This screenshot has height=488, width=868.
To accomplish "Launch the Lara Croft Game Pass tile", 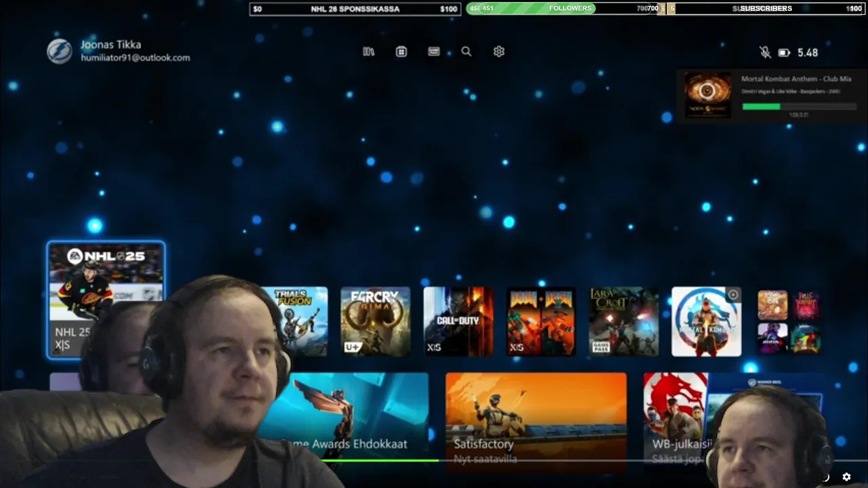I will pyautogui.click(x=624, y=321).
